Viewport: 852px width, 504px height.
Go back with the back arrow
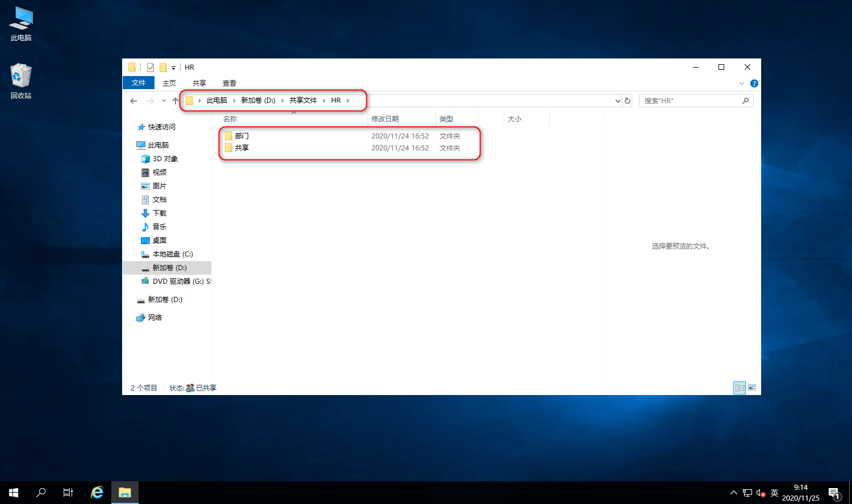coord(133,100)
